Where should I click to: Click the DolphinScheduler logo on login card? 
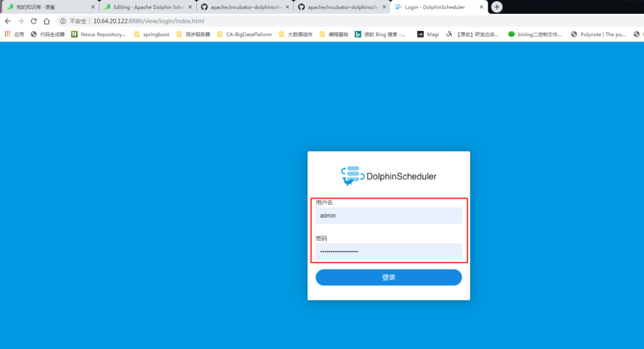(x=389, y=177)
